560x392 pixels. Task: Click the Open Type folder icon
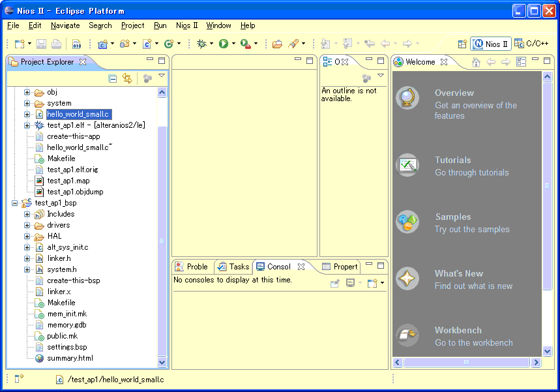point(277,44)
